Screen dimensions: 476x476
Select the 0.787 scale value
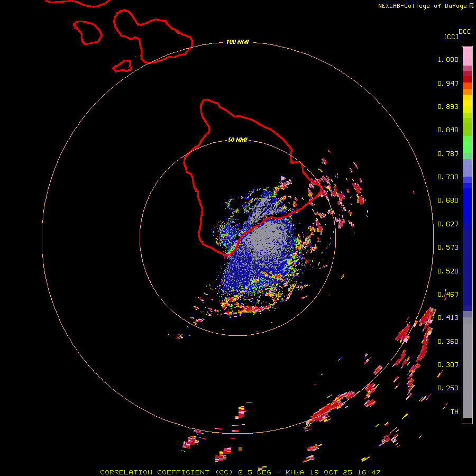448,153
